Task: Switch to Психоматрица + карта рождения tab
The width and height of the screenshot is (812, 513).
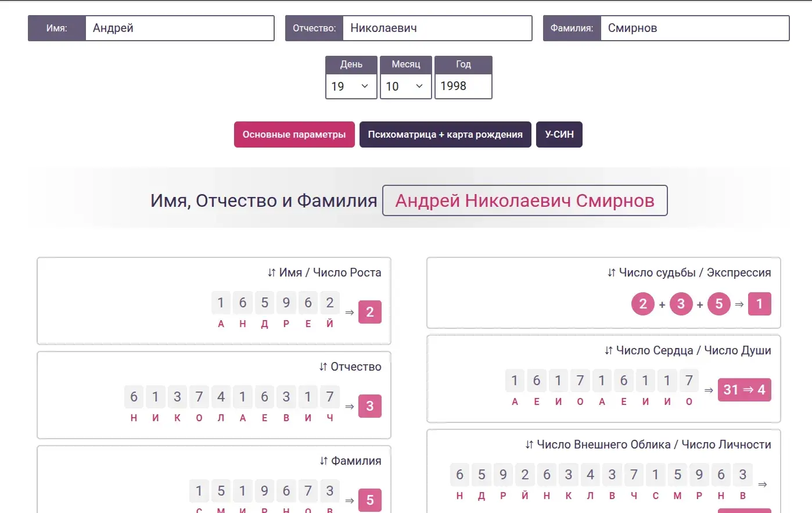Action: click(x=445, y=134)
